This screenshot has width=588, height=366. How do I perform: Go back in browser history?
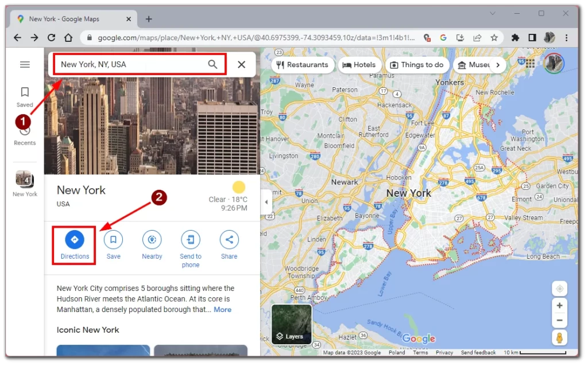(x=17, y=37)
